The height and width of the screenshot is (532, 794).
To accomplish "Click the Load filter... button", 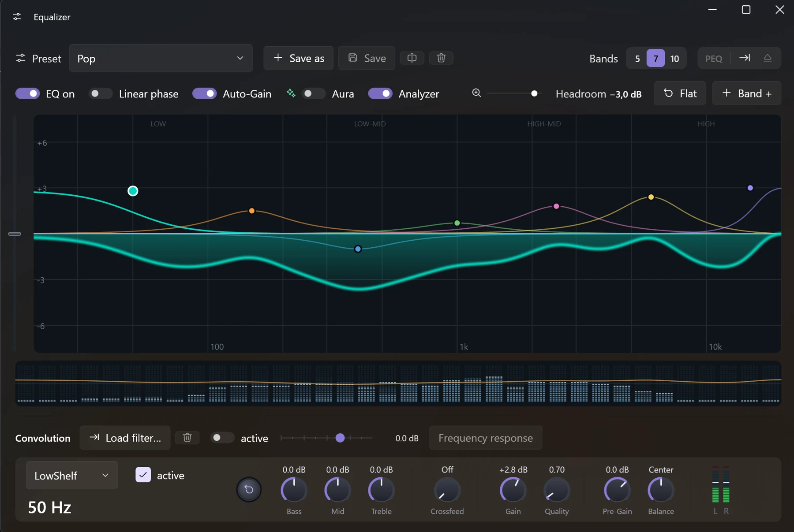I will (125, 438).
